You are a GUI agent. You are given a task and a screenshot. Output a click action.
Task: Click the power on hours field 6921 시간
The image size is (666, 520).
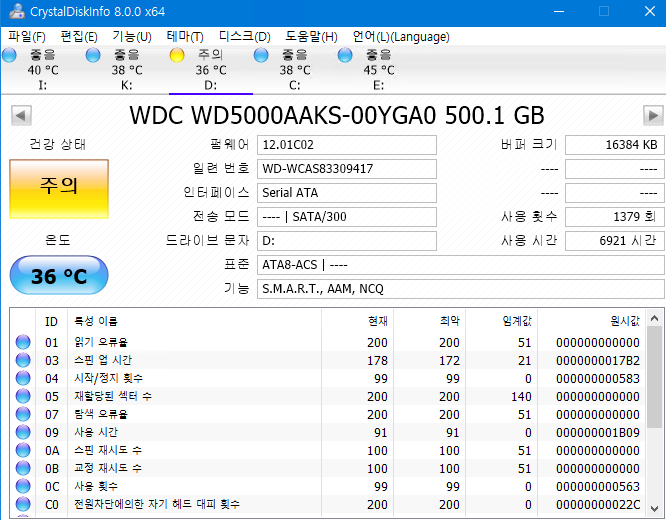pyautogui.click(x=615, y=241)
